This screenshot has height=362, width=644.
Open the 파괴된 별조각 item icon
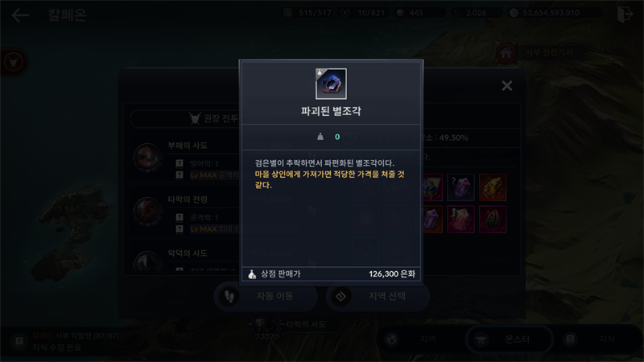[x=331, y=84]
